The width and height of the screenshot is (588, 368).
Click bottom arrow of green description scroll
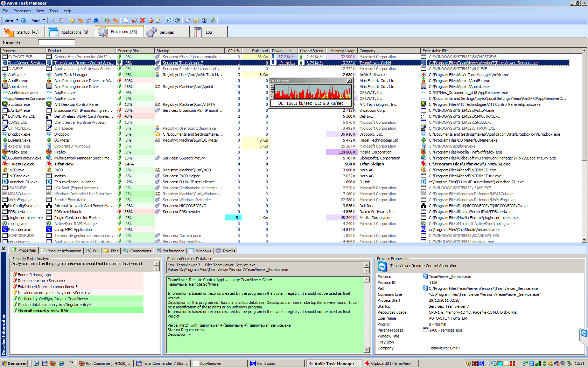click(367, 350)
